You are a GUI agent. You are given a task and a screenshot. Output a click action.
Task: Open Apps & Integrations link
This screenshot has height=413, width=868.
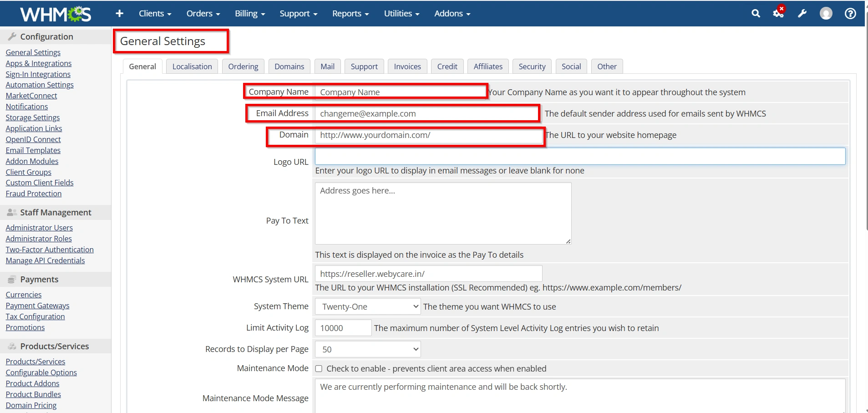(x=39, y=63)
